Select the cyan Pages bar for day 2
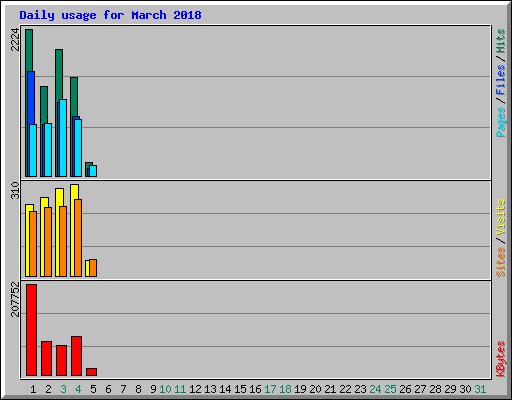 48,150
